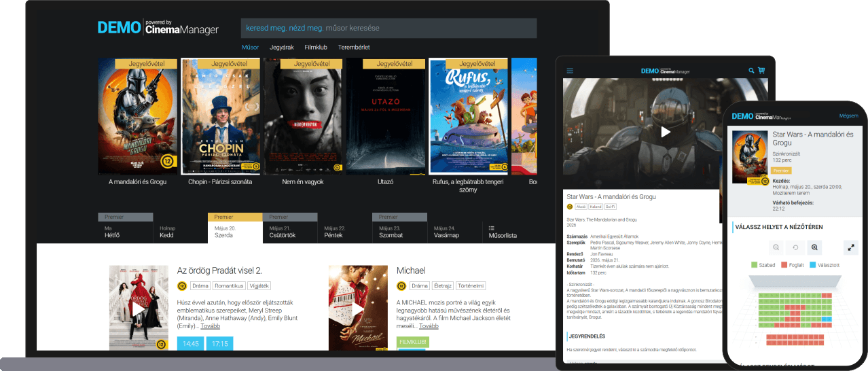Screen dimensions: 868x371
Task: Click the Romantikus genre tag
Action: tap(229, 286)
